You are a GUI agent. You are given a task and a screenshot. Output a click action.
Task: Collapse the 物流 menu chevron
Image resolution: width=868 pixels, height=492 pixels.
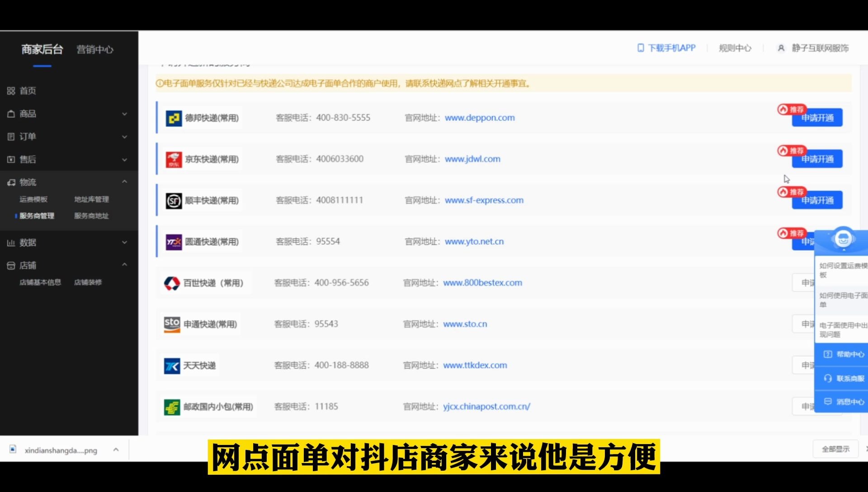[124, 182]
